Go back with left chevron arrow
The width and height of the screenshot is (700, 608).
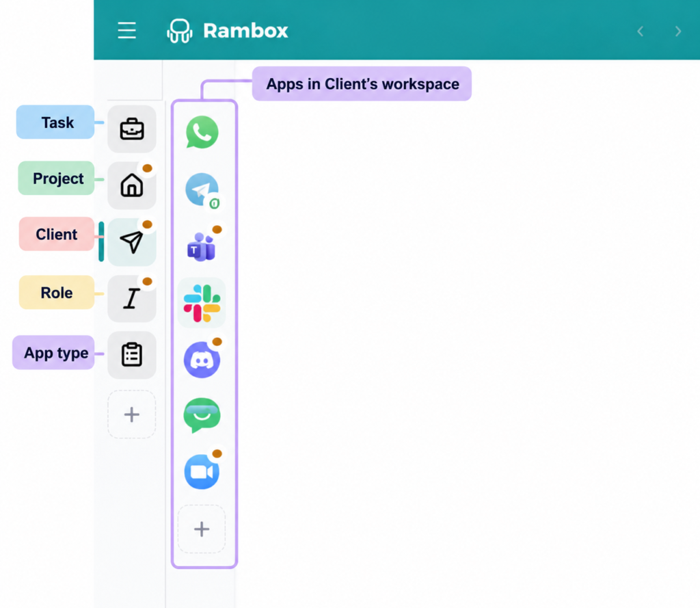(x=640, y=31)
